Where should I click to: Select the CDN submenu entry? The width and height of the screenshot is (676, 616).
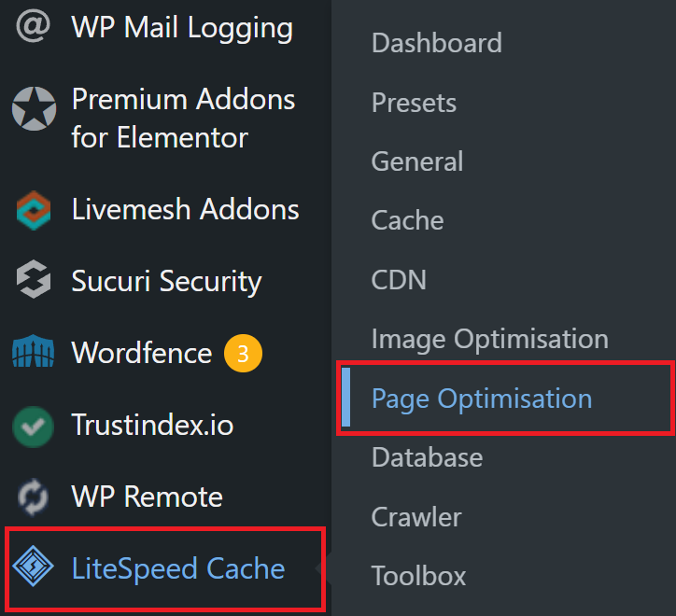click(399, 280)
